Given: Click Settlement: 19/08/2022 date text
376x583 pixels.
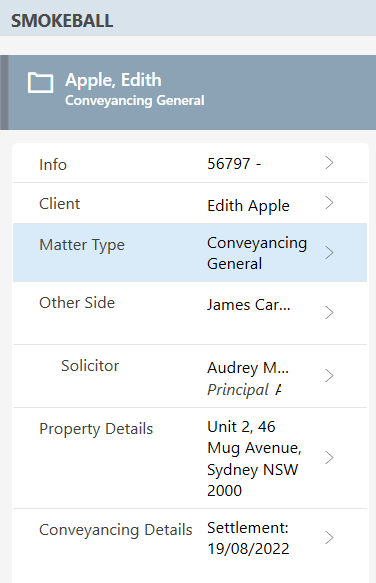Looking at the screenshot, I should [248, 538].
